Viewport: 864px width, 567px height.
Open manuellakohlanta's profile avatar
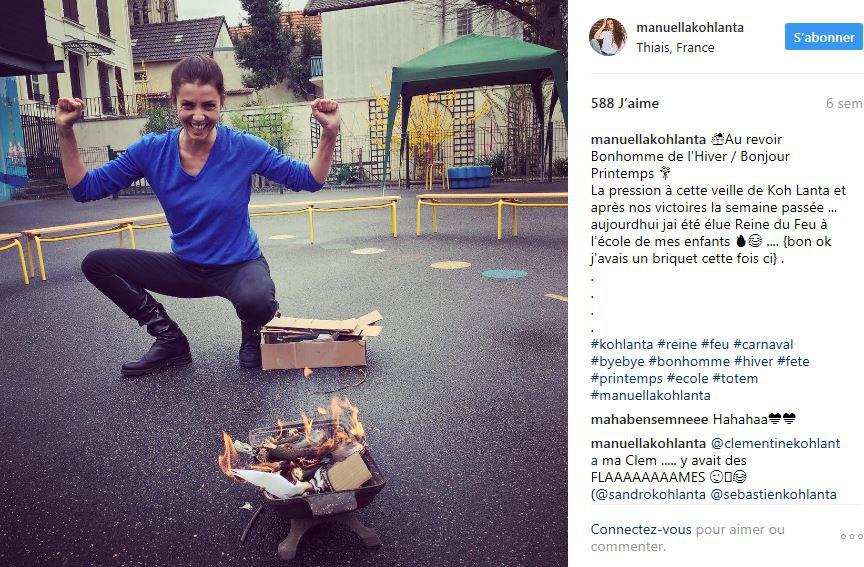click(x=608, y=36)
